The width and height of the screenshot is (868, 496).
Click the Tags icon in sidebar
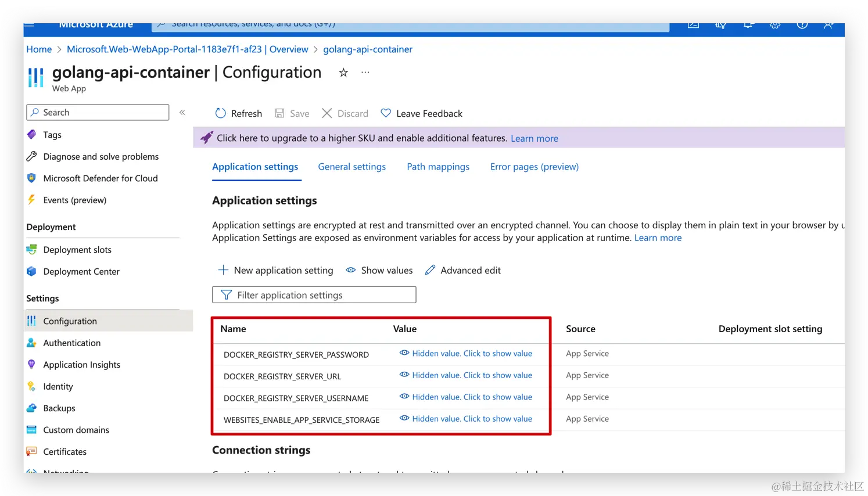[31, 135]
